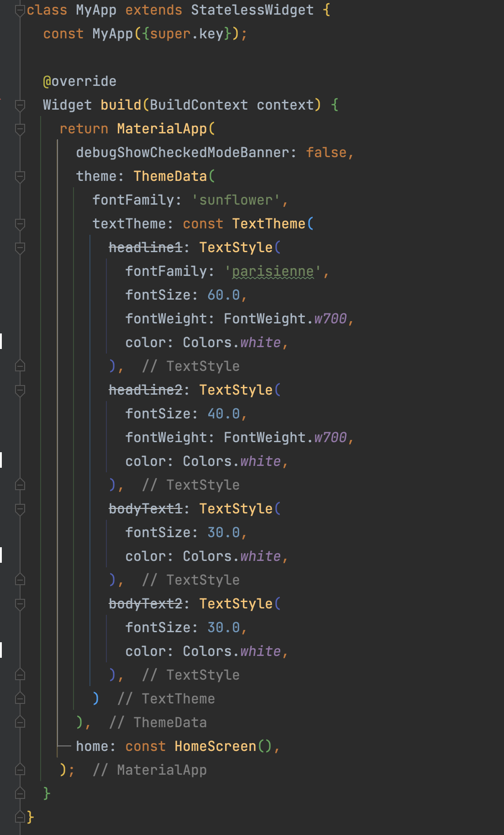Screen dimensions: 504x835
Task: Click the // ThemeData closing comment
Action: tap(158, 723)
